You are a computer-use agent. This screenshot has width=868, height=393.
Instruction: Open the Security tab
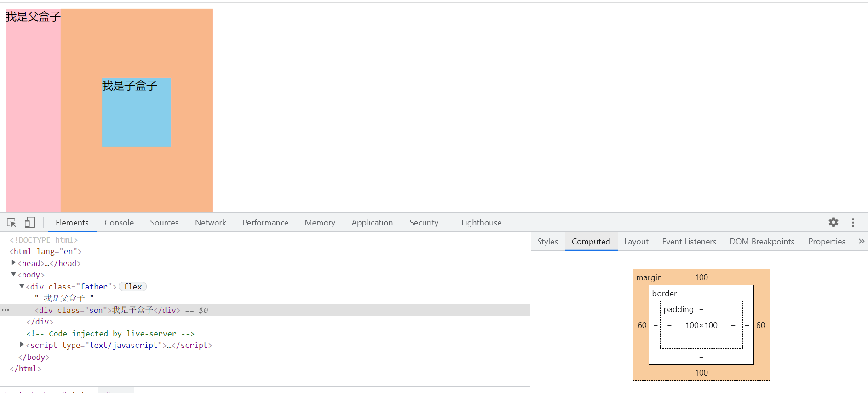[x=424, y=223]
